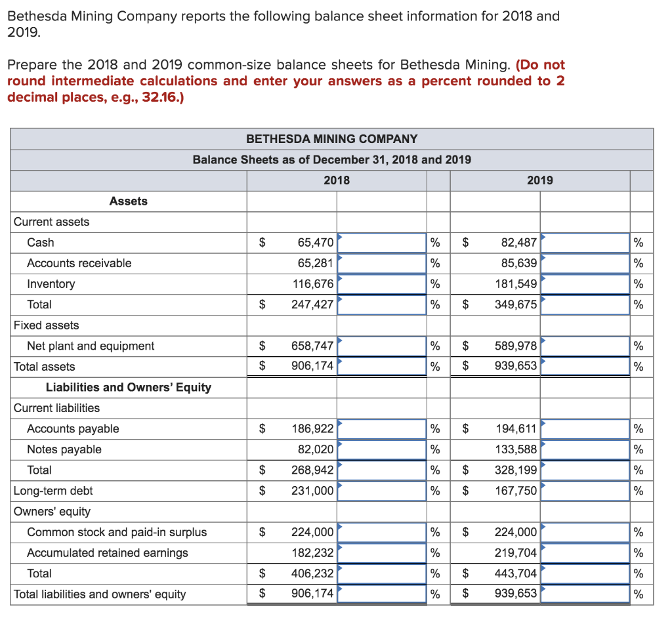672x618 pixels.
Task: Click the 2018 column header
Action: (337, 180)
